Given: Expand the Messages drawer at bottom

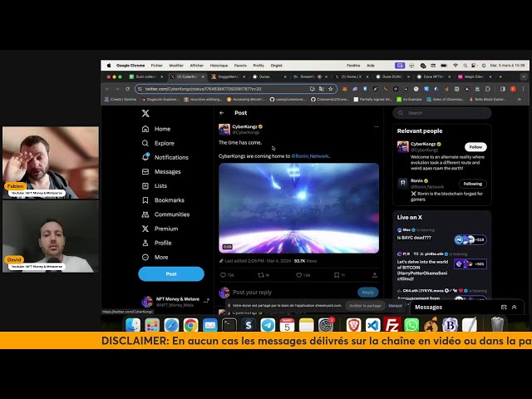Looking at the screenshot, I should pyautogui.click(x=514, y=307).
